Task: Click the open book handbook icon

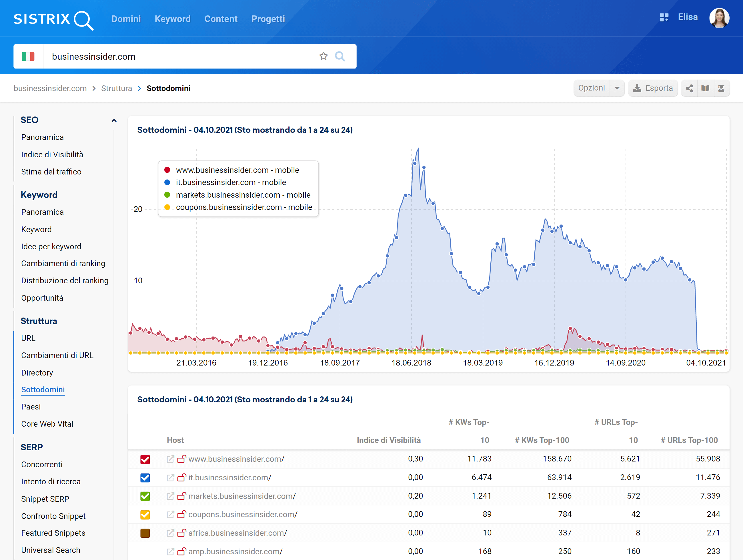Action: [x=705, y=88]
